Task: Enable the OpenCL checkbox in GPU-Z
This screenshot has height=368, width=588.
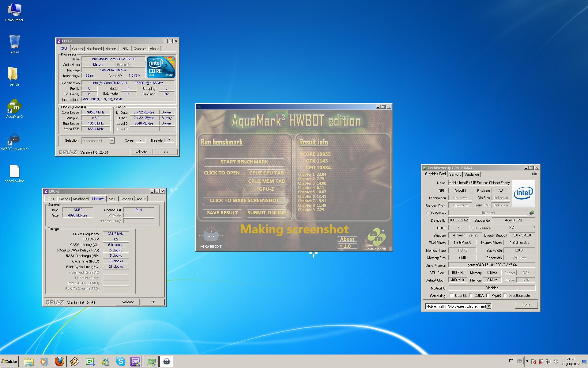Action: click(451, 295)
